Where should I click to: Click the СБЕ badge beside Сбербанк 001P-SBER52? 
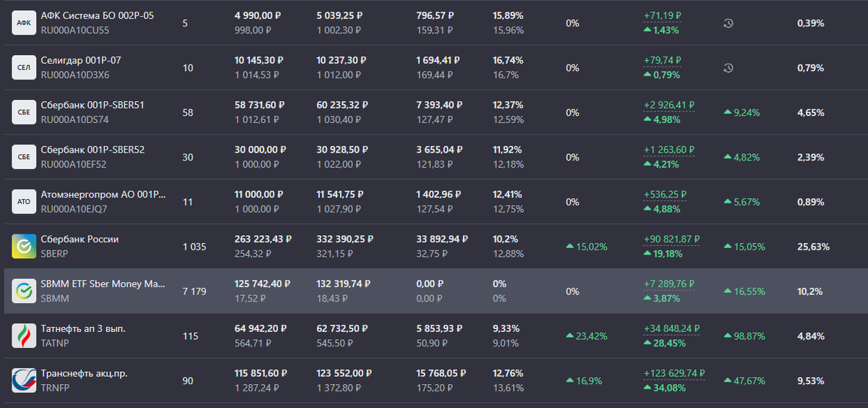(24, 158)
